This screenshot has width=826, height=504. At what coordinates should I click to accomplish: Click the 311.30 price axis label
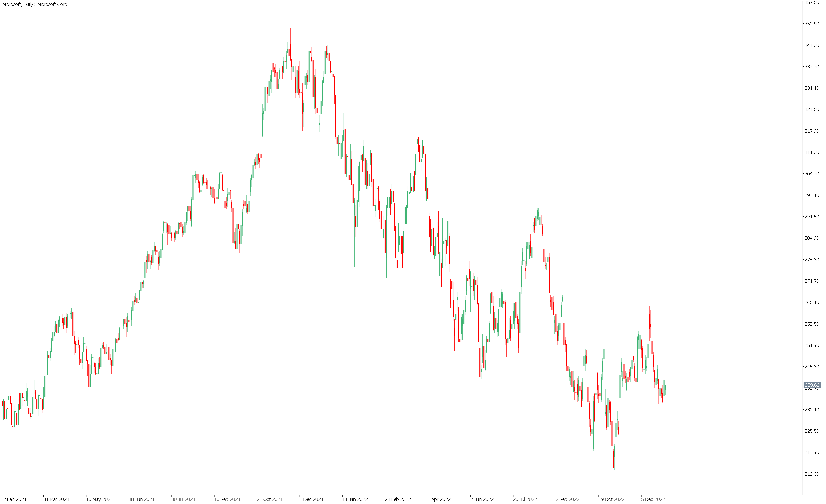click(812, 152)
